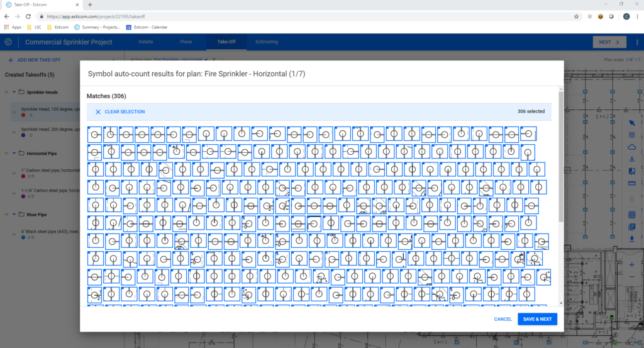Image resolution: width=644 pixels, height=348 pixels.
Task: Collapse the Riser Pipe folder
Action: (x=14, y=215)
